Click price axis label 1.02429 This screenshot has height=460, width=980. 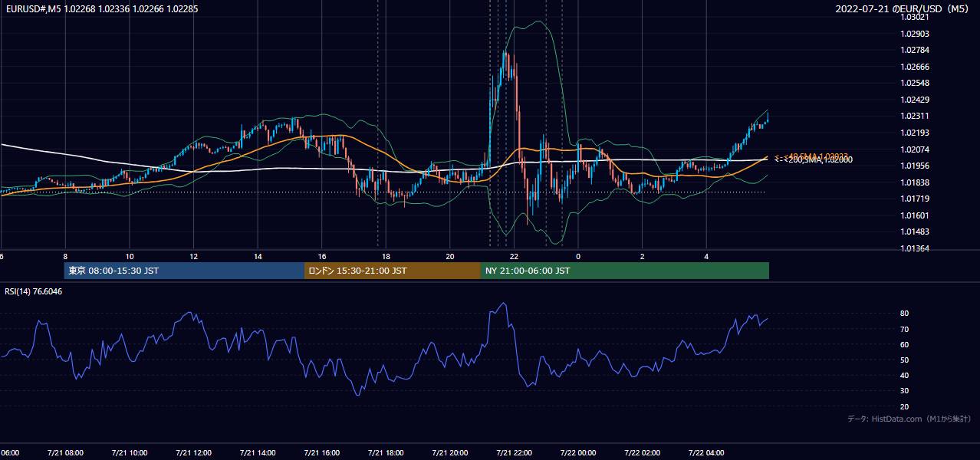point(915,100)
